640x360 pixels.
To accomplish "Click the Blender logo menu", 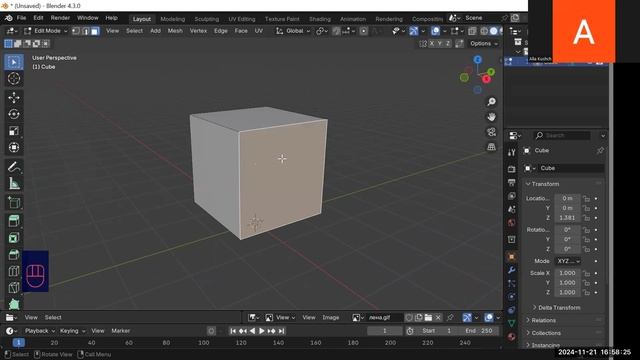I will [8, 18].
